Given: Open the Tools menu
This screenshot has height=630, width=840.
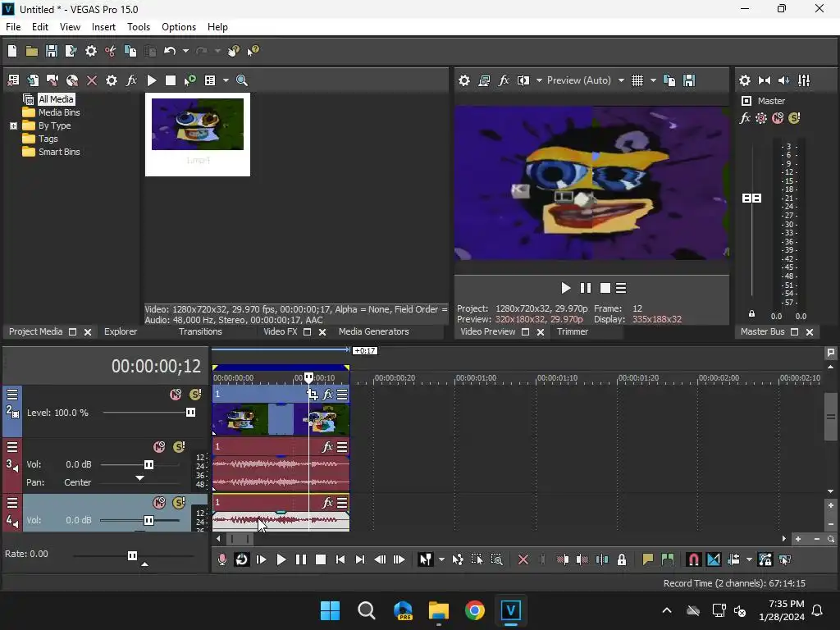Looking at the screenshot, I should 138,27.
